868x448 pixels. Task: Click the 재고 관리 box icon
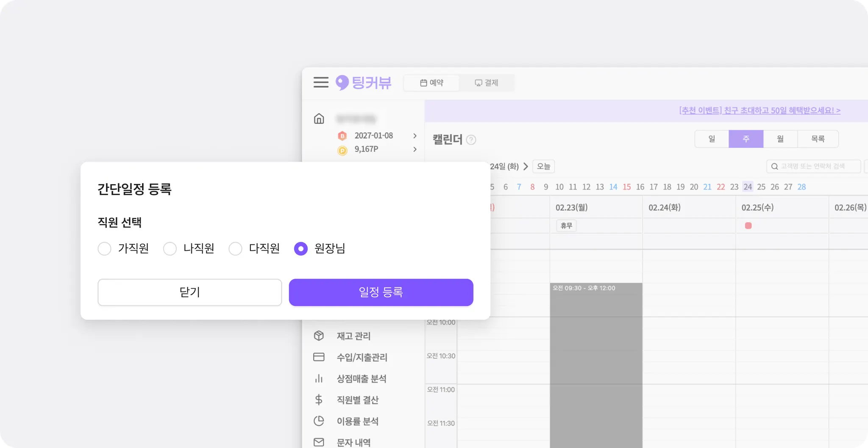tap(319, 336)
